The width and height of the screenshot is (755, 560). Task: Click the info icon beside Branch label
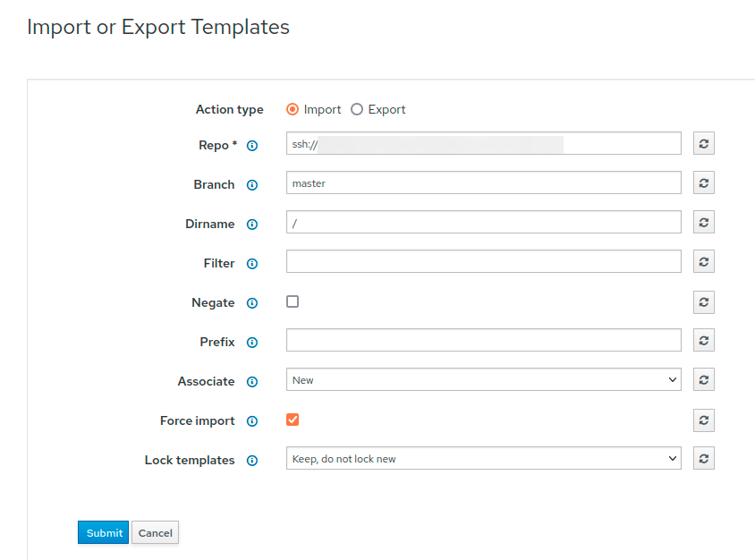(252, 185)
